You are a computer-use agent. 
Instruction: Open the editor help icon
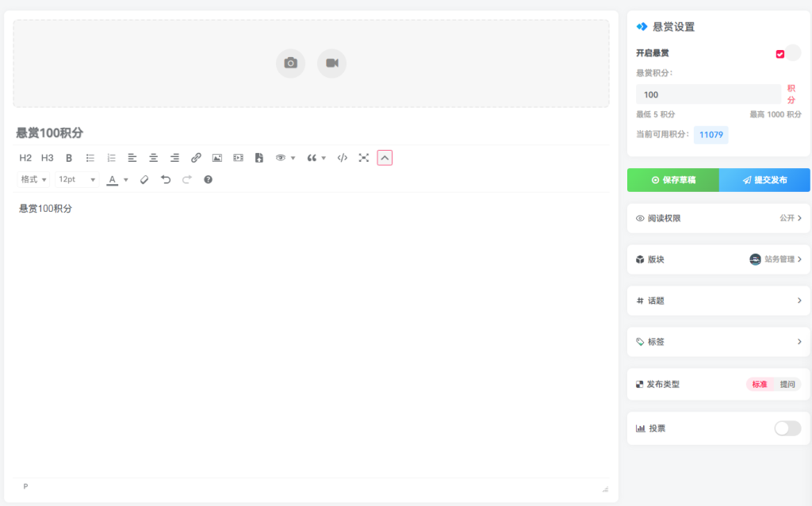[208, 179]
